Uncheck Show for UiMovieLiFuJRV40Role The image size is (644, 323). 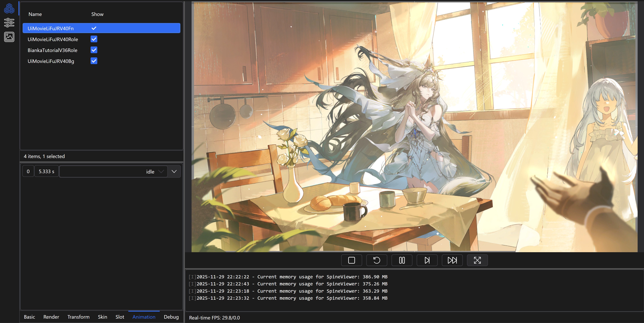point(94,39)
